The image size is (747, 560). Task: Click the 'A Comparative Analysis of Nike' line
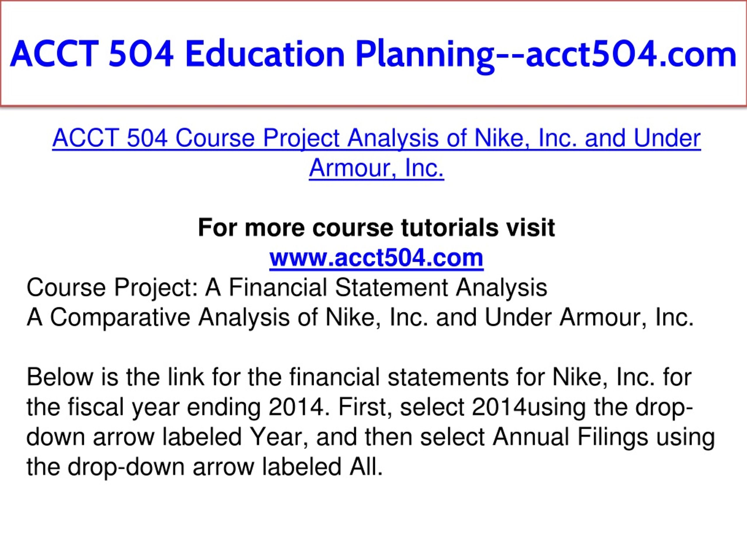360,318
